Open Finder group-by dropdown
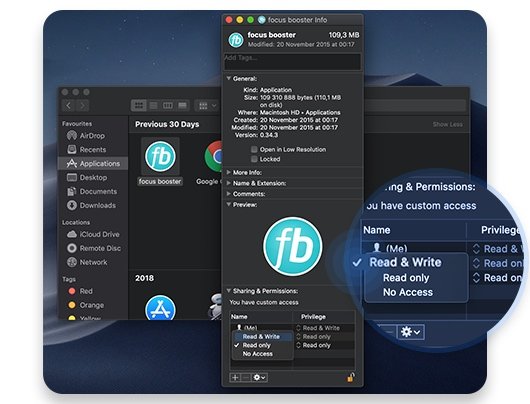Screen dimensions: 530x404 (x=207, y=106)
